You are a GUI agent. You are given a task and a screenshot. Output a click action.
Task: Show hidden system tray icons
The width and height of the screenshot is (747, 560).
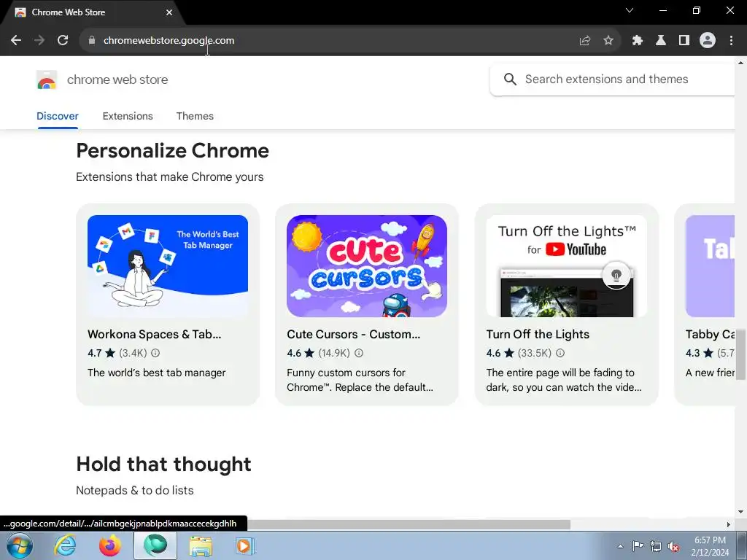(620, 546)
